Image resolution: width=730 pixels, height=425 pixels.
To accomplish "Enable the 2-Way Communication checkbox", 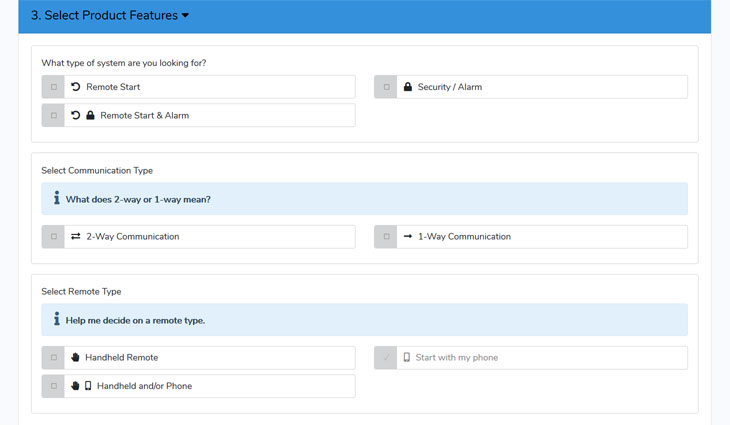I will tap(54, 236).
